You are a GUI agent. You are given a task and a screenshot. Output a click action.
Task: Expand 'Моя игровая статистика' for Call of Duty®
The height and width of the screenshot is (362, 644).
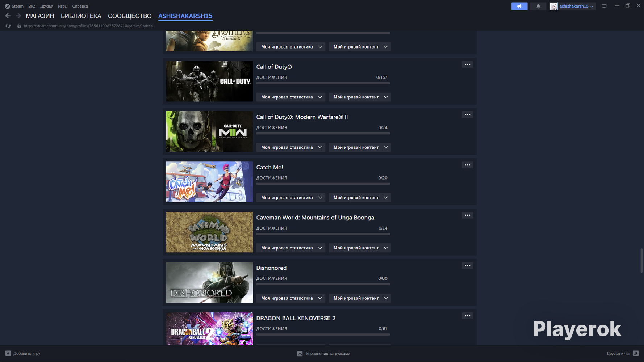click(x=291, y=97)
